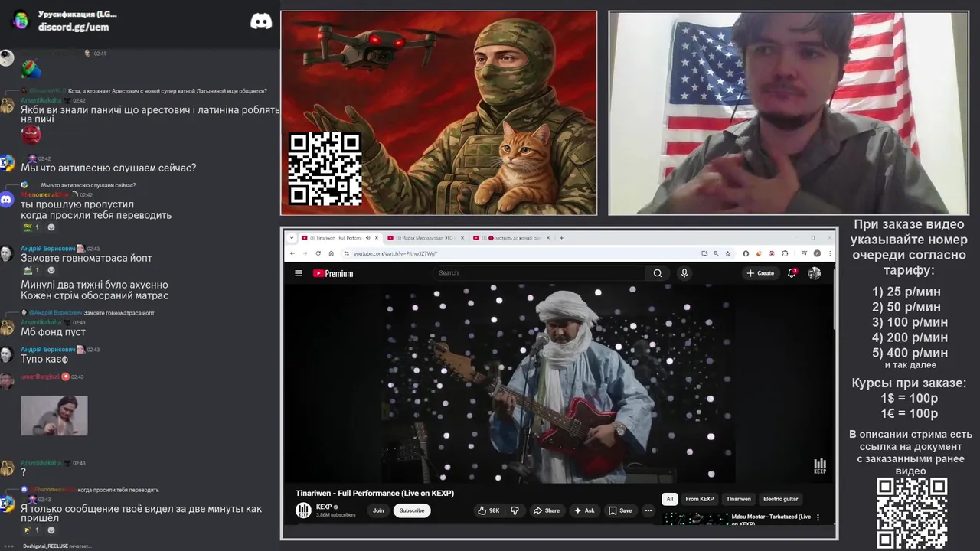The width and height of the screenshot is (980, 551).
Task: Switch to the third YouTube browser tab
Action: pyautogui.click(x=511, y=238)
